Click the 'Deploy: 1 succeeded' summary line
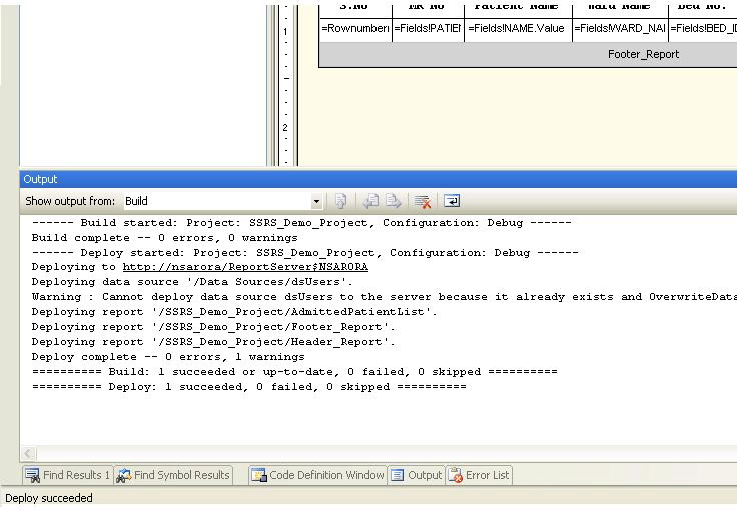 [249, 387]
